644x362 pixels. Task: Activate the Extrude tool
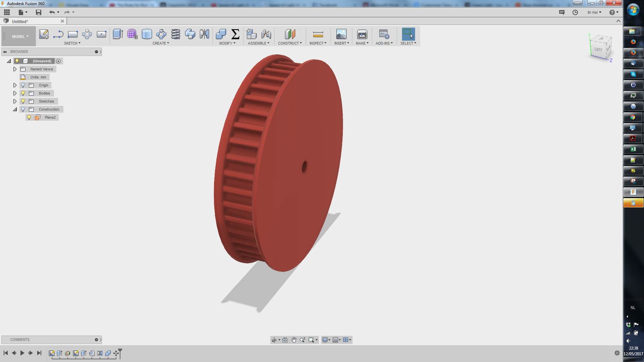pos(118,34)
